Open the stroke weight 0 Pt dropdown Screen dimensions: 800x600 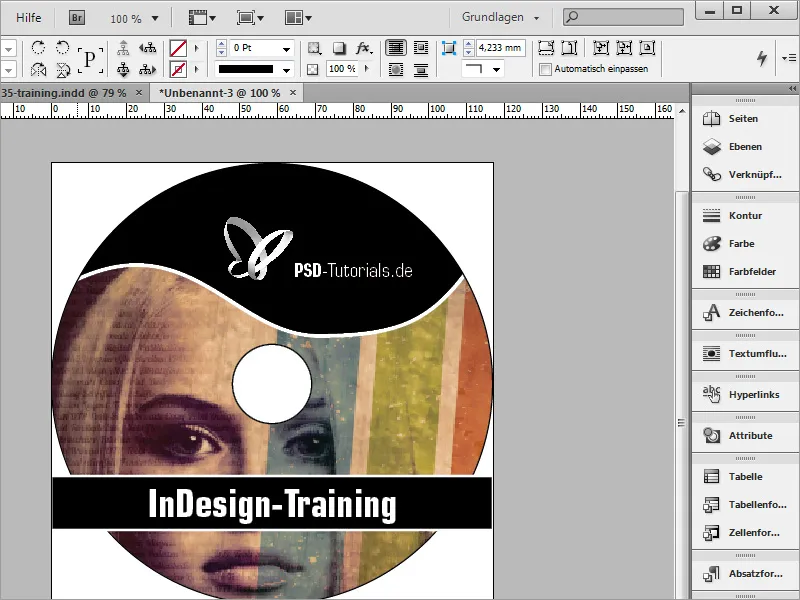(x=286, y=49)
